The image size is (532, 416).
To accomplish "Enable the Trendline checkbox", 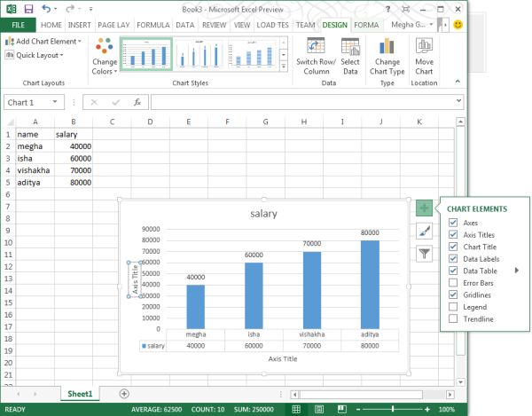I will [453, 318].
